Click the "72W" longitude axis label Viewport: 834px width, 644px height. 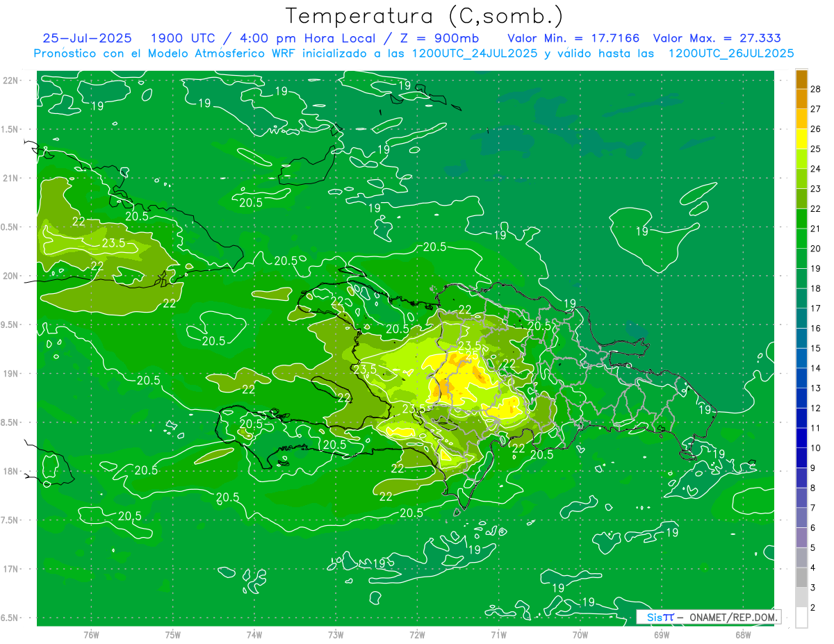coord(417,635)
